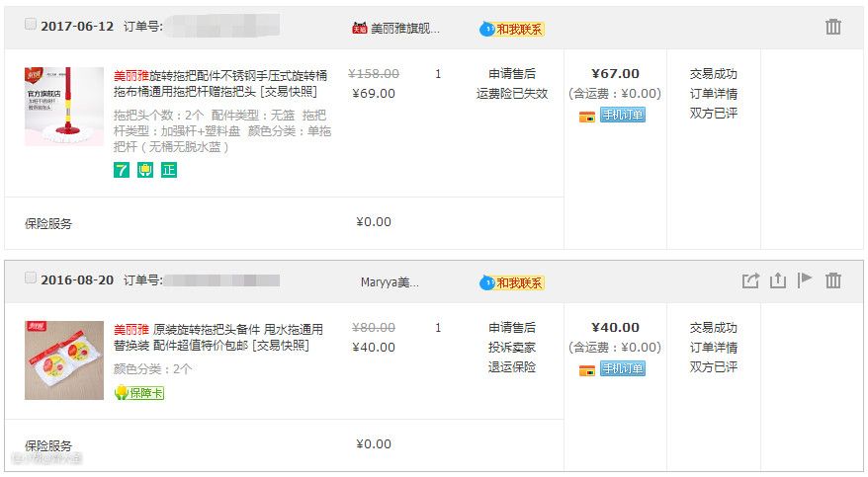Open the red mop product thumbnail

[64, 107]
